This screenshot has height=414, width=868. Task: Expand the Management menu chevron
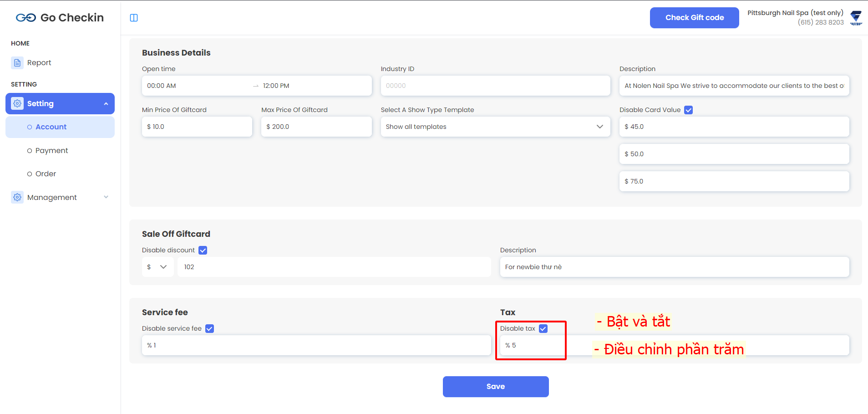[106, 197]
